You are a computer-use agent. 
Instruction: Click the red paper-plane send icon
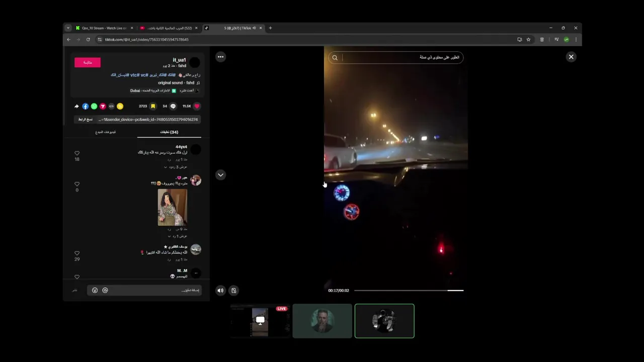click(103, 106)
